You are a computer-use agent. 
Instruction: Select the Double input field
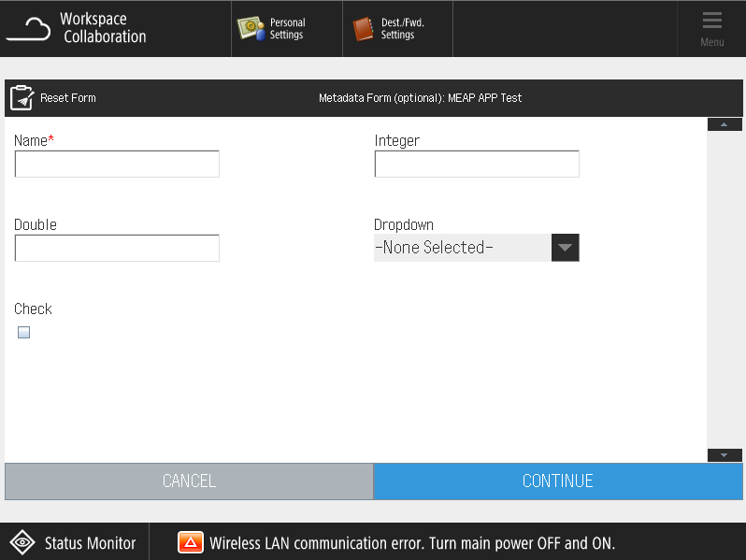pos(117,249)
